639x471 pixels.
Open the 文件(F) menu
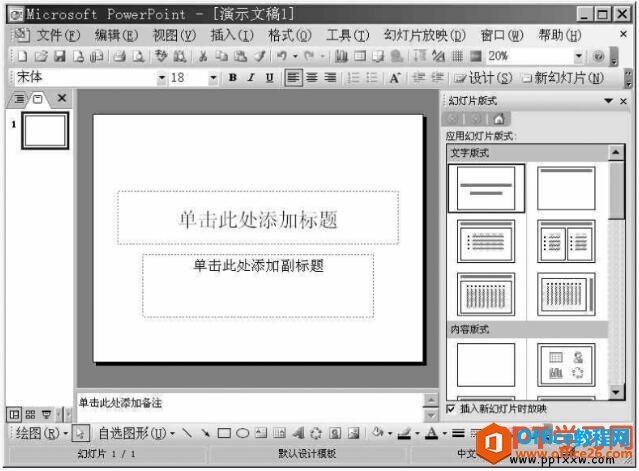[x=58, y=35]
